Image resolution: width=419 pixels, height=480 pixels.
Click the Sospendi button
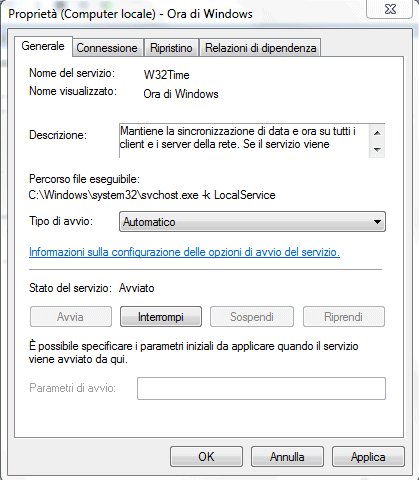[252, 317]
